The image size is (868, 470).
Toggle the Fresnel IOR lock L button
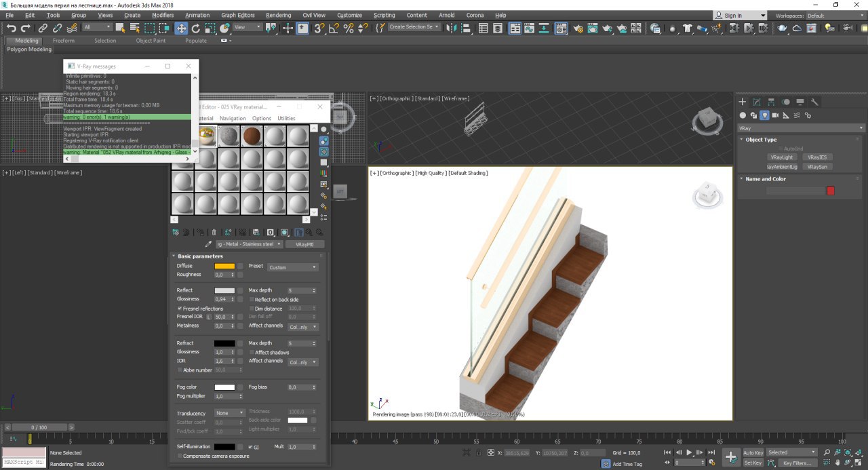click(210, 317)
